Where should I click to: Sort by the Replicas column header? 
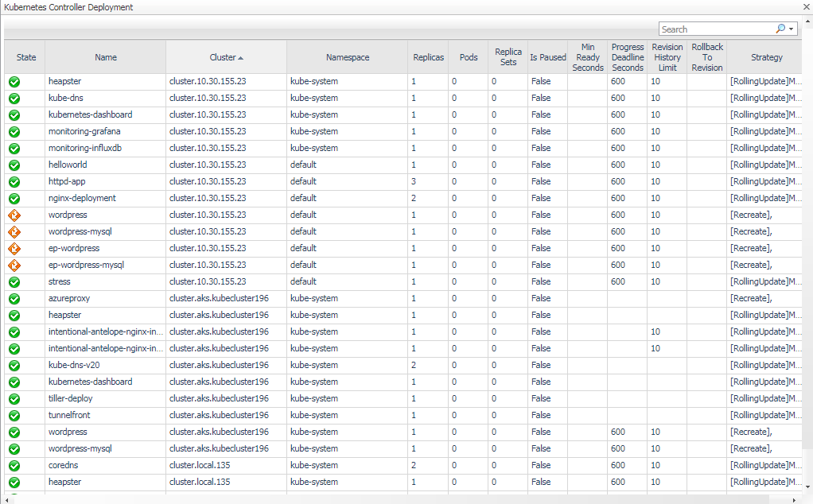tap(428, 57)
